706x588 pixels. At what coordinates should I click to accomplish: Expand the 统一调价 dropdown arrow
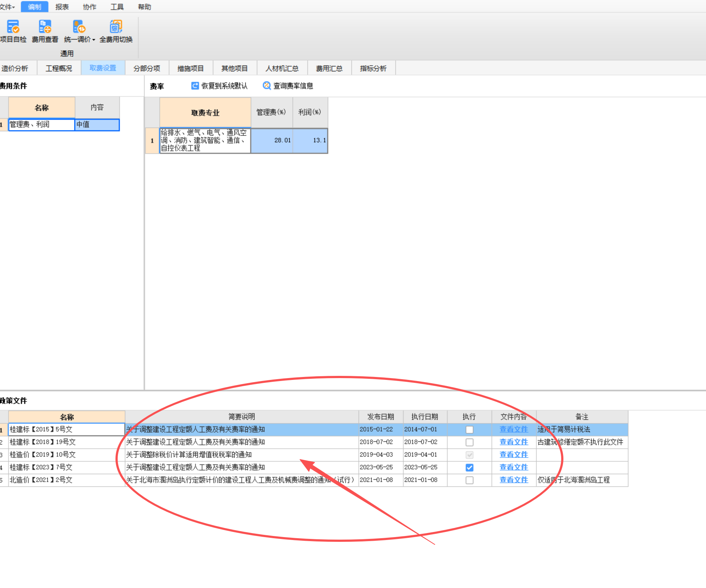(94, 40)
